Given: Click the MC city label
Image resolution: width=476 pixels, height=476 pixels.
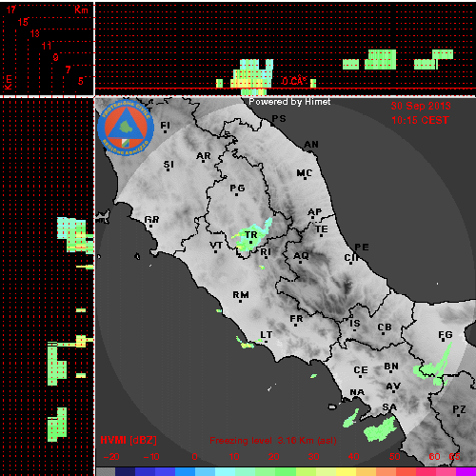Looking at the screenshot, I should pos(305,173).
